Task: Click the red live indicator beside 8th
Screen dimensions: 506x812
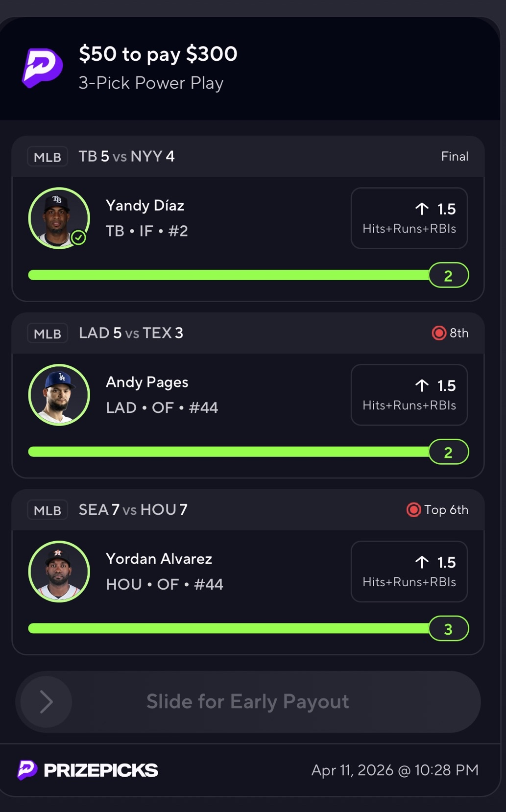Action: (x=438, y=333)
